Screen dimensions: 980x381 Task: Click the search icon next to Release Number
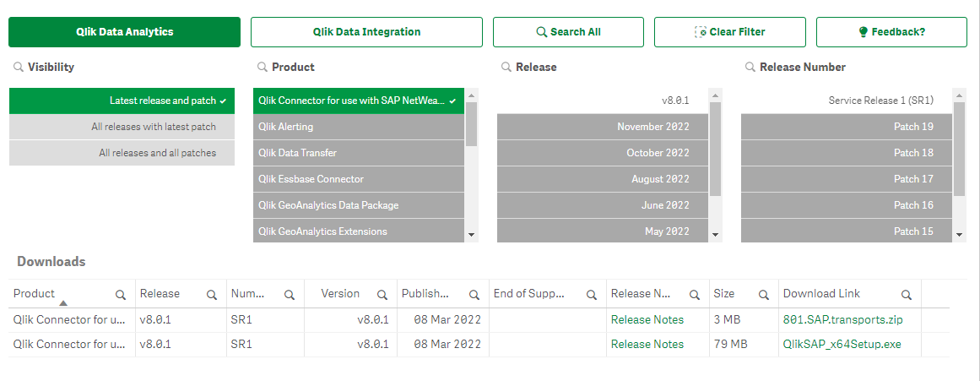coord(750,68)
